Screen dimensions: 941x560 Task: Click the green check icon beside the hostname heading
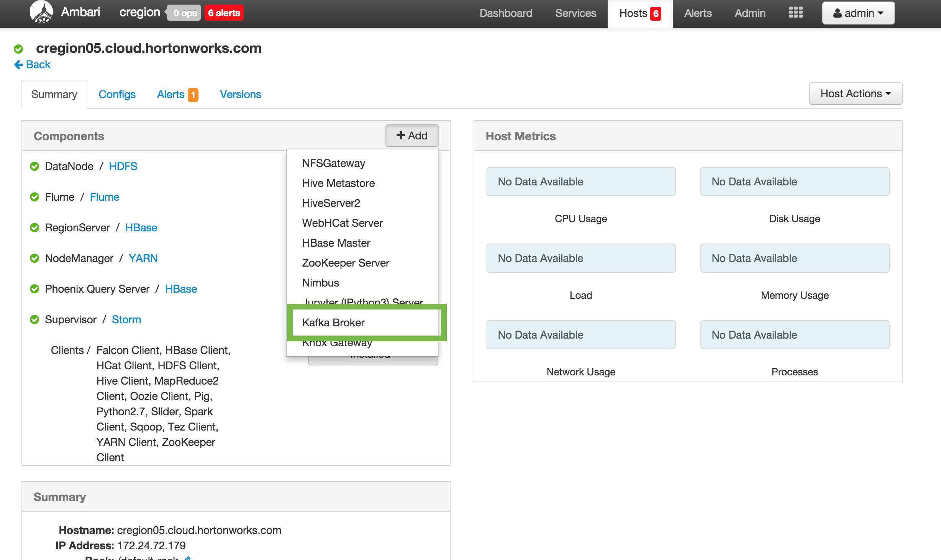coord(18,48)
